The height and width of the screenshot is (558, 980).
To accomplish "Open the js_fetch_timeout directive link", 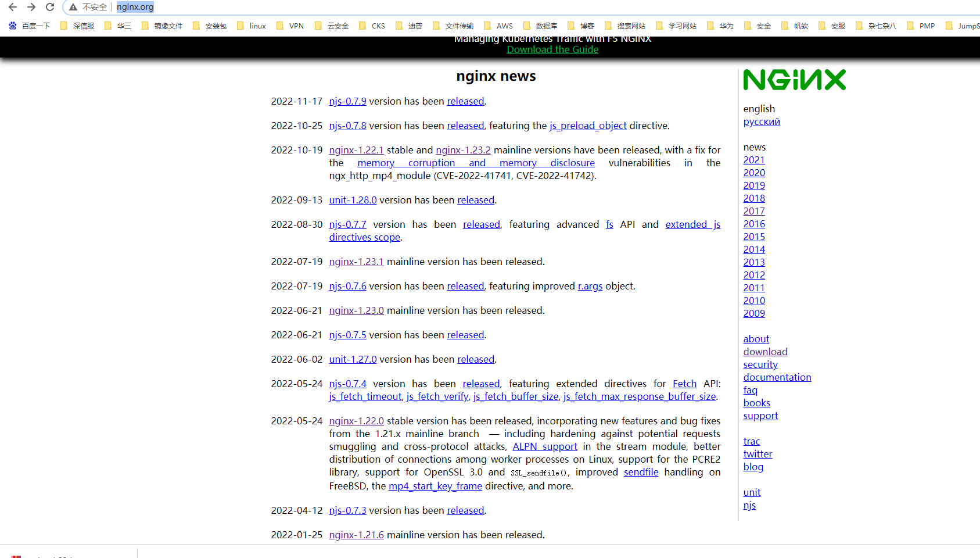I will pyautogui.click(x=365, y=396).
